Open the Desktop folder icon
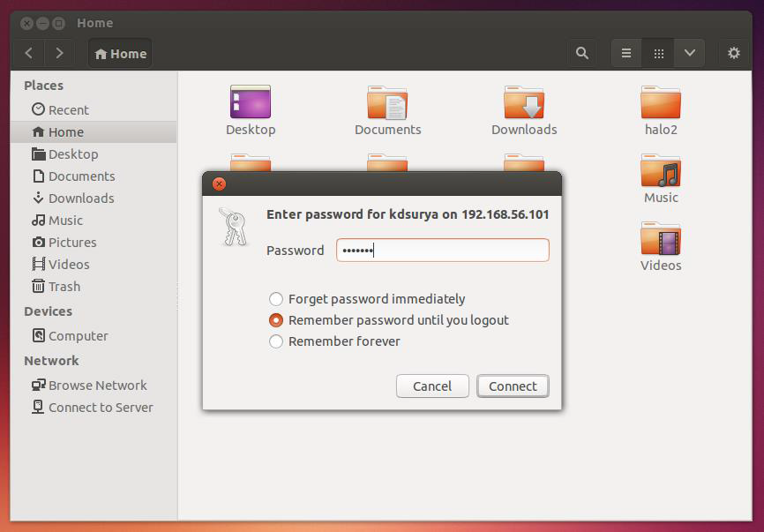Screen dimensions: 764x532 (251, 103)
